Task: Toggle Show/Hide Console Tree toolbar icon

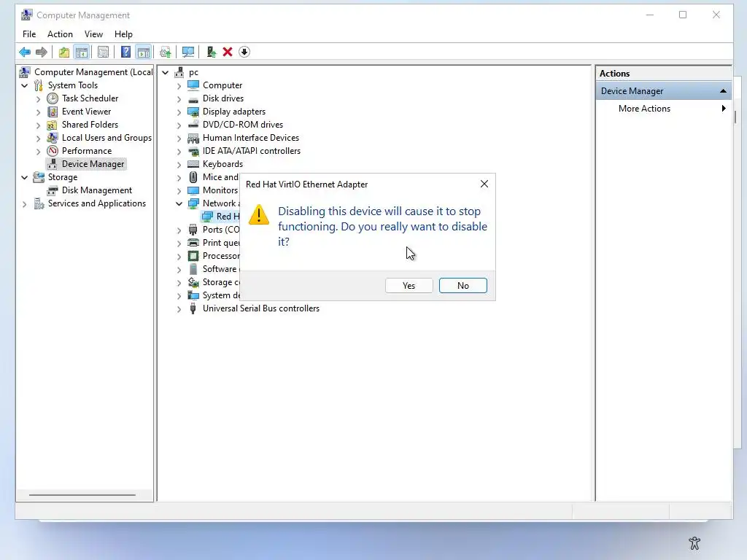Action: [82, 52]
